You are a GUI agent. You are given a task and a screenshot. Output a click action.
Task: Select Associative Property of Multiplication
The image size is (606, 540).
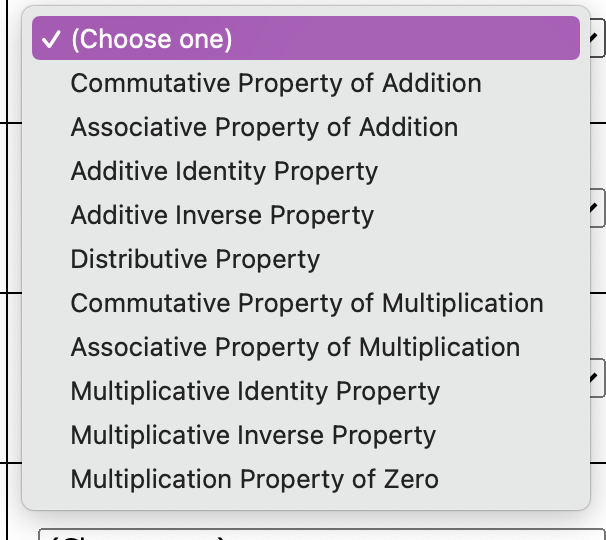[x=306, y=348]
